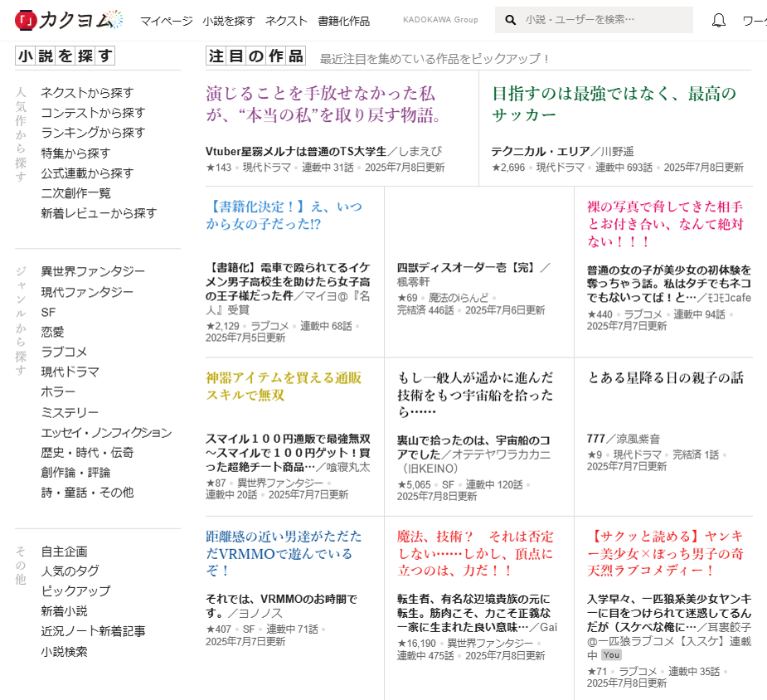Click the 目指すのは最強ではなく green headline
The height and width of the screenshot is (700, 767).
[x=614, y=104]
